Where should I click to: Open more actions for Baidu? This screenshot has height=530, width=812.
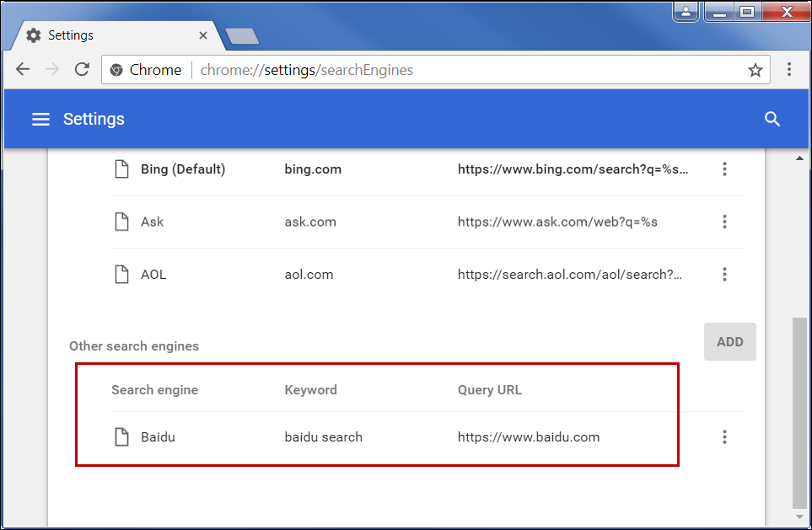[x=724, y=437]
